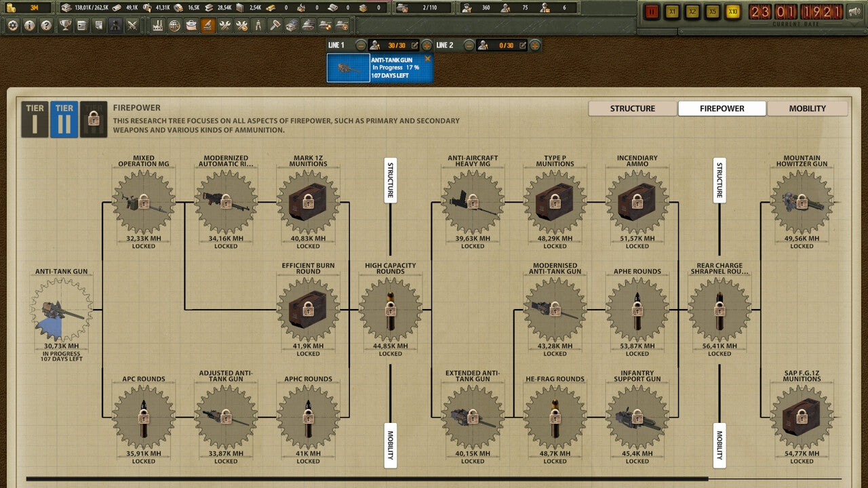Select the highlighted research anvil icon

point(207,26)
